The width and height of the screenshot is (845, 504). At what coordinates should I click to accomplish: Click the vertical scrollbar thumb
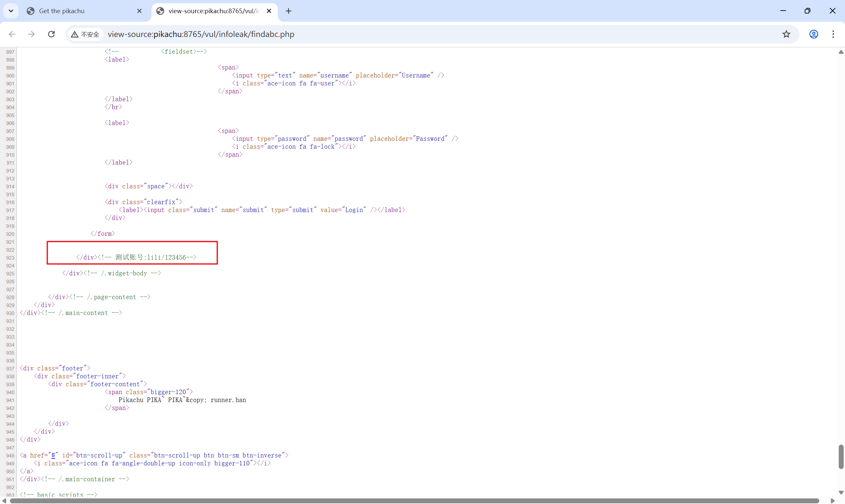click(841, 457)
